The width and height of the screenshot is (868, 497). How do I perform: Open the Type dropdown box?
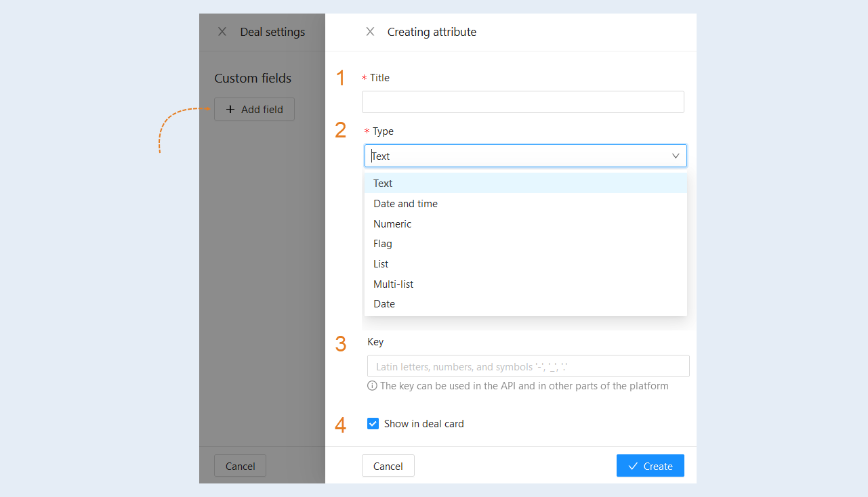[x=526, y=156]
